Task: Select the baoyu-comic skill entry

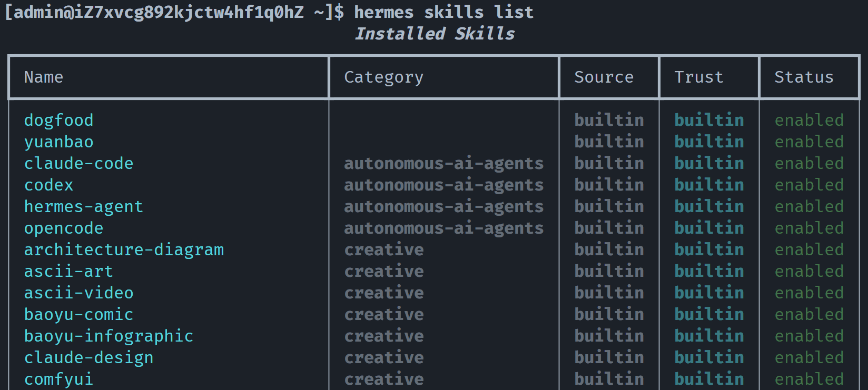Action: click(x=78, y=315)
